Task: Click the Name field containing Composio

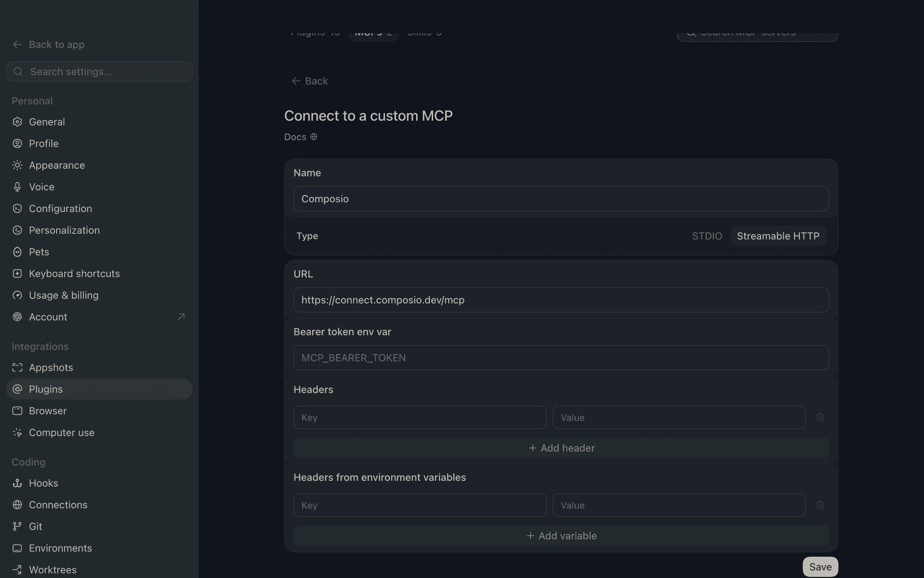Action: point(561,199)
